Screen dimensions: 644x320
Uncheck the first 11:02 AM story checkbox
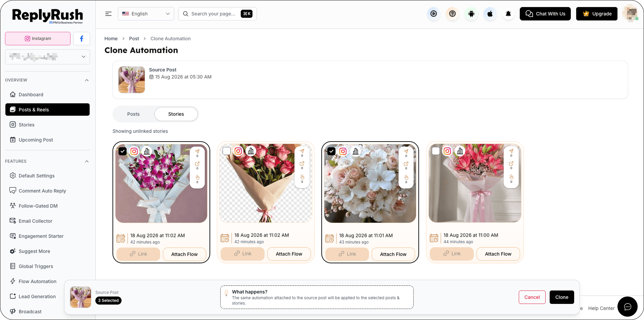pyautogui.click(x=123, y=151)
